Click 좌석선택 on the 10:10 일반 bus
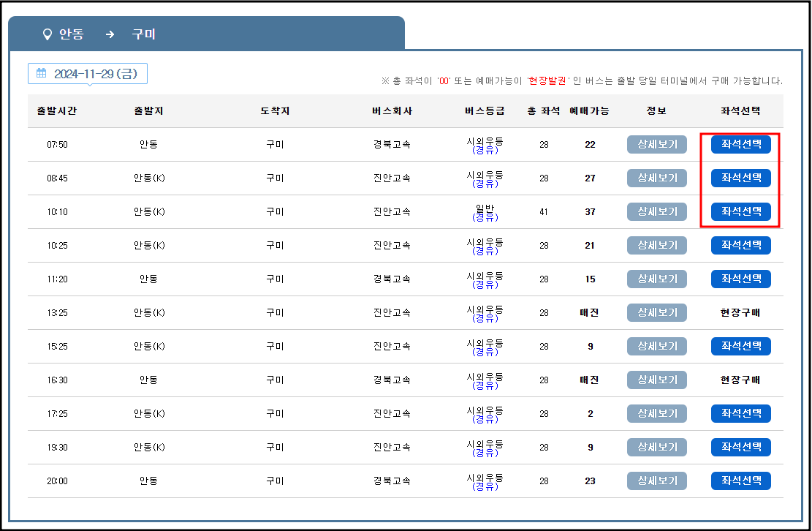 (x=740, y=211)
